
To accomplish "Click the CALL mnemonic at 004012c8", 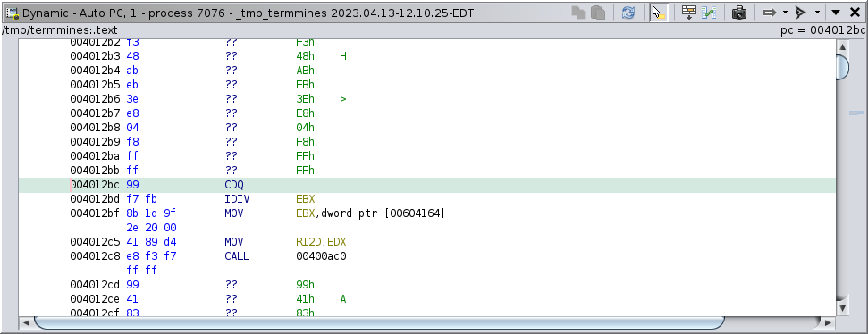I will pos(237,256).
